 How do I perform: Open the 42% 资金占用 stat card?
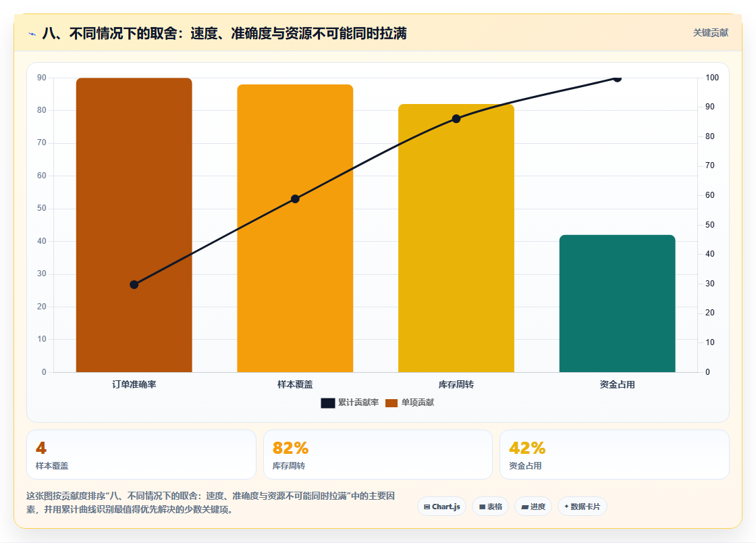click(614, 455)
